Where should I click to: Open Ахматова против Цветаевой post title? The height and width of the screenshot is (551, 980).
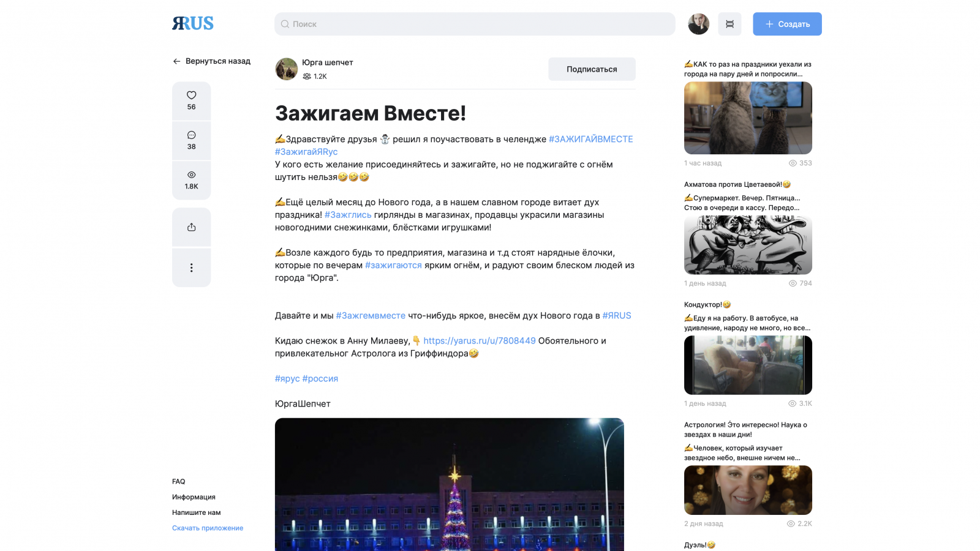pos(737,184)
